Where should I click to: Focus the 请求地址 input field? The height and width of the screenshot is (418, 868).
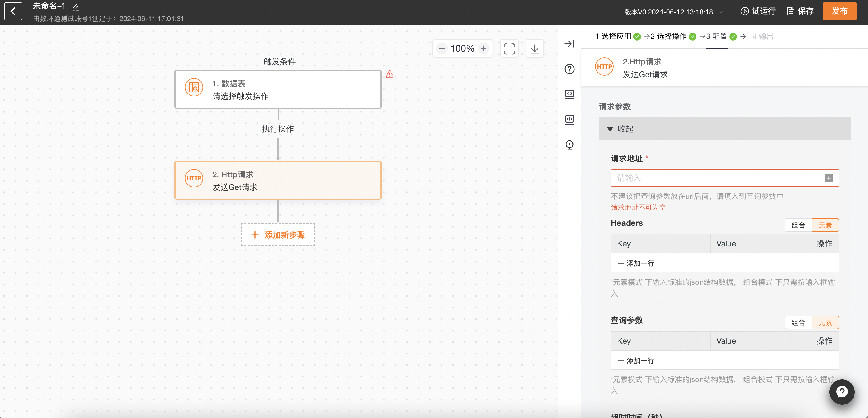pyautogui.click(x=724, y=178)
